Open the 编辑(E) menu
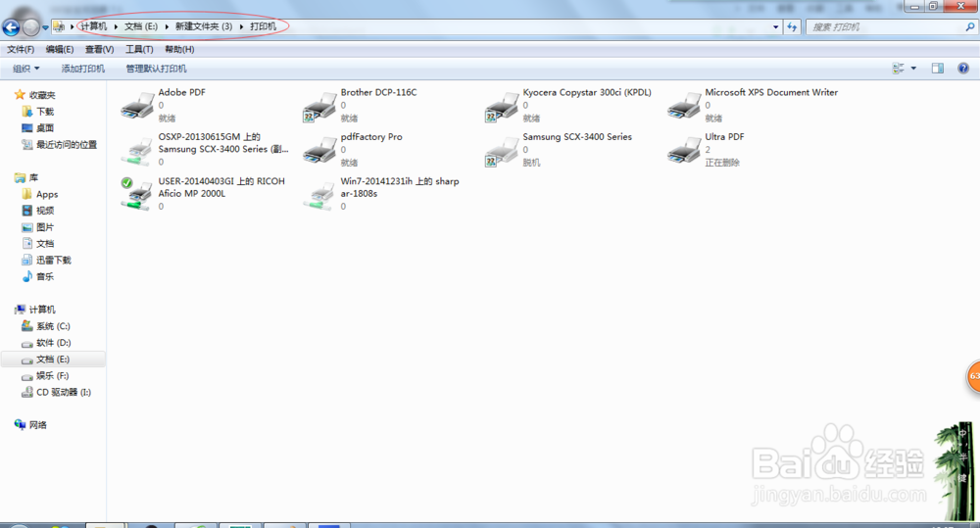The height and width of the screenshot is (528, 980). coord(60,49)
